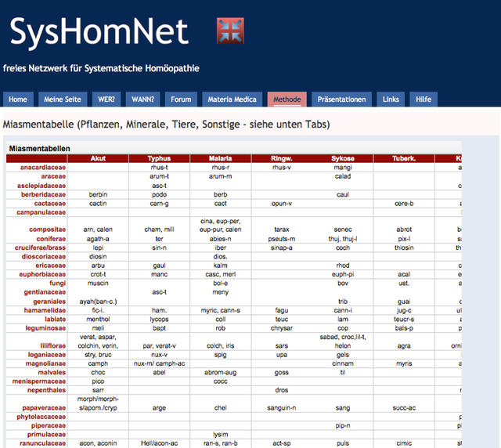Select the leguminosae row label
Viewport: 501px width, 448px height.
point(45,328)
